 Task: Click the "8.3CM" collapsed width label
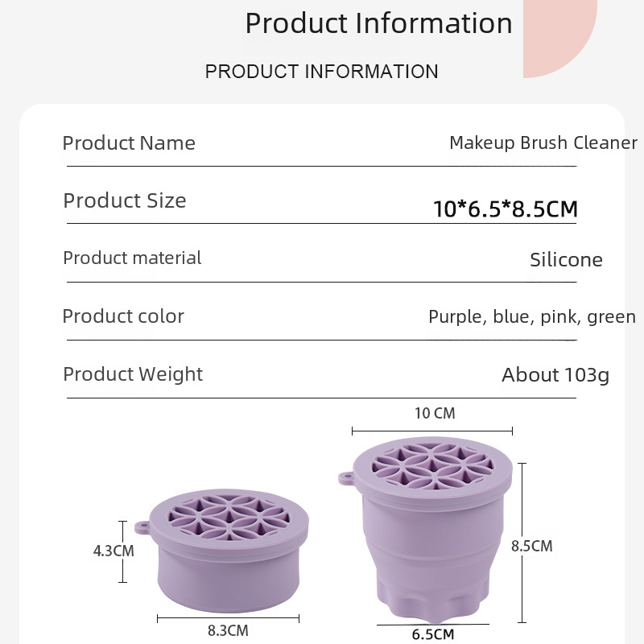[228, 631]
